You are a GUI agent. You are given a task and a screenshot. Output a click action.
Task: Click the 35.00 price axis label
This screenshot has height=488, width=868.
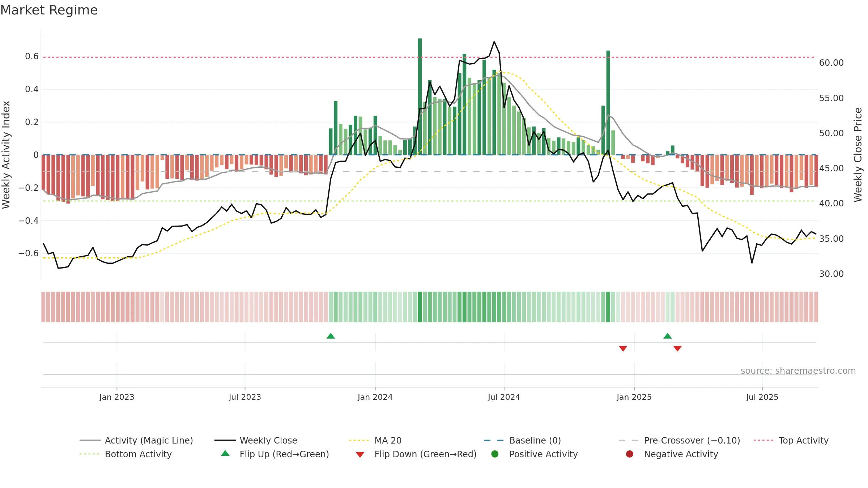click(x=831, y=239)
